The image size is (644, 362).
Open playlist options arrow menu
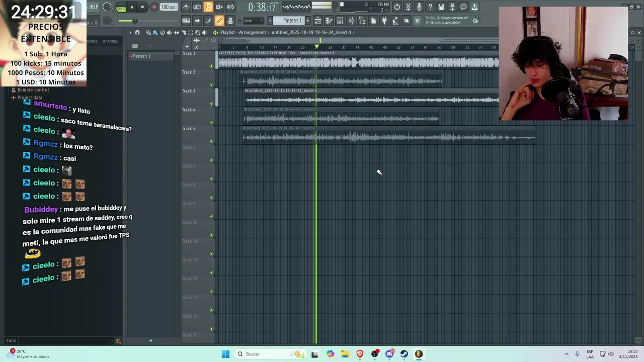[130, 33]
